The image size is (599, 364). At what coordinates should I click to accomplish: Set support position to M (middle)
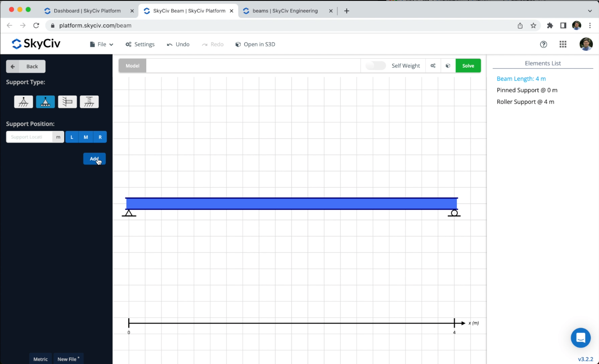click(x=86, y=137)
